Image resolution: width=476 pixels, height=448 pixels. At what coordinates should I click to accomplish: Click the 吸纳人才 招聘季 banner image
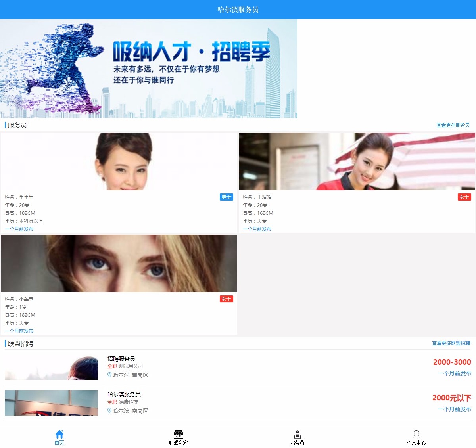[149, 69]
